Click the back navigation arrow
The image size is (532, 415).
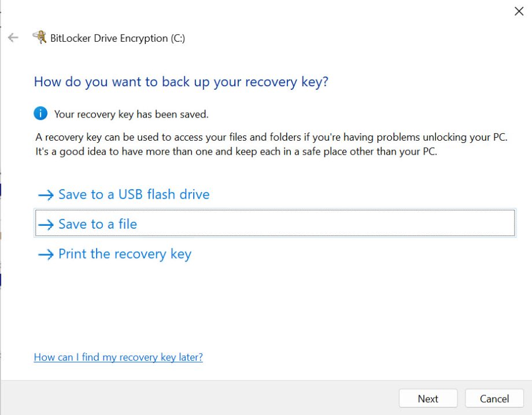[13, 38]
